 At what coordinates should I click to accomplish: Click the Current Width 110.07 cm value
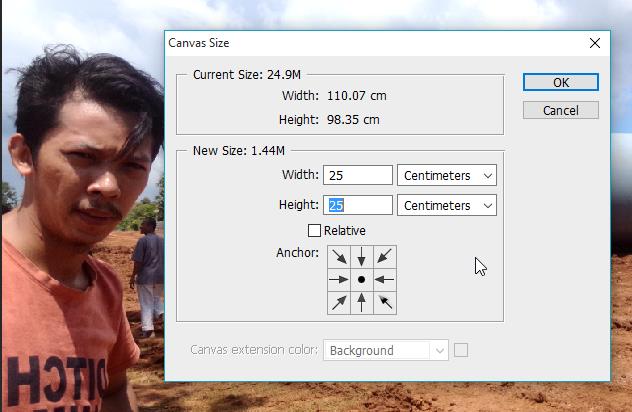357,96
